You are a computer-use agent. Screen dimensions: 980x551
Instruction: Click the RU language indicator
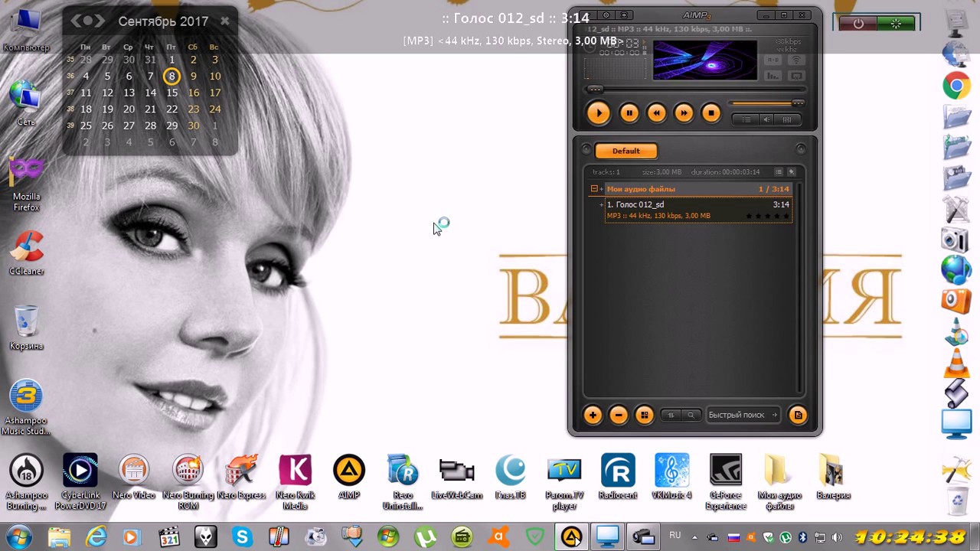(675, 536)
